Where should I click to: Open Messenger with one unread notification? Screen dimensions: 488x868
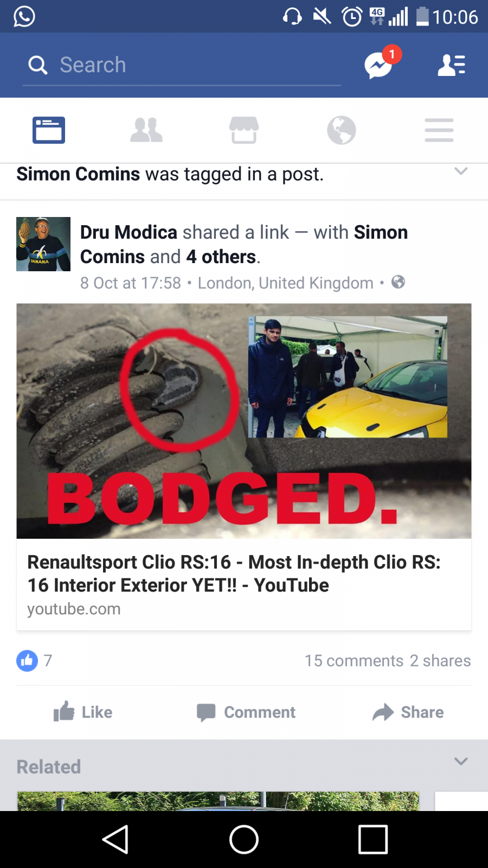click(x=379, y=65)
